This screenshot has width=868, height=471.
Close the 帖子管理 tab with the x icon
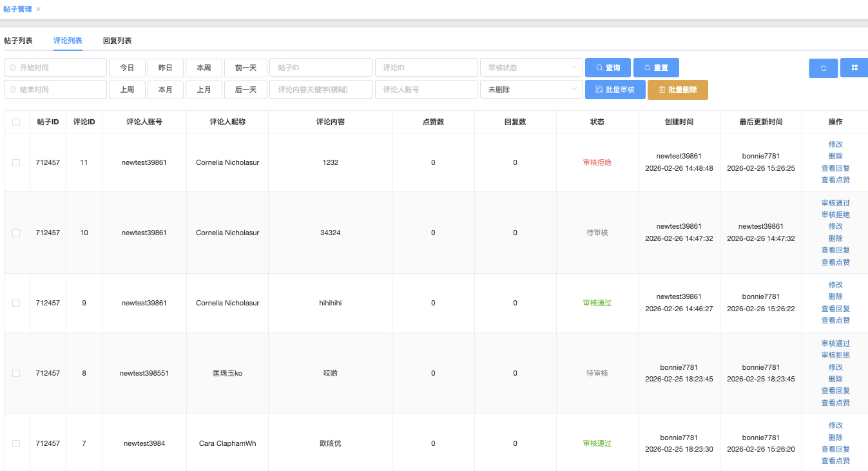(38, 9)
